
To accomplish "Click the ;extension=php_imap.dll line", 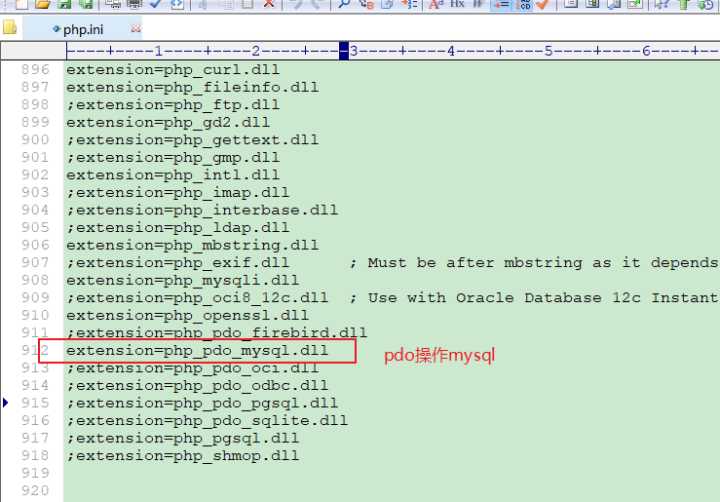I will tap(178, 192).
